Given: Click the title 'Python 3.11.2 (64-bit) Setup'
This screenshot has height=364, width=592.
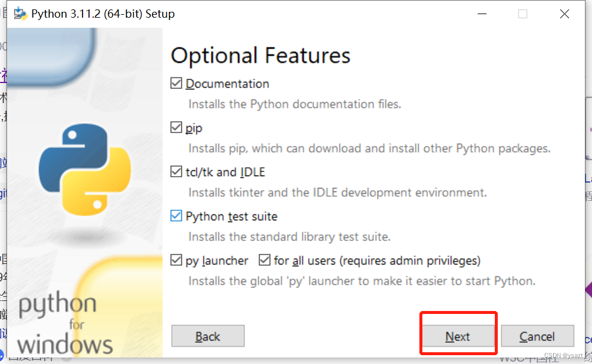Looking at the screenshot, I should (x=103, y=14).
